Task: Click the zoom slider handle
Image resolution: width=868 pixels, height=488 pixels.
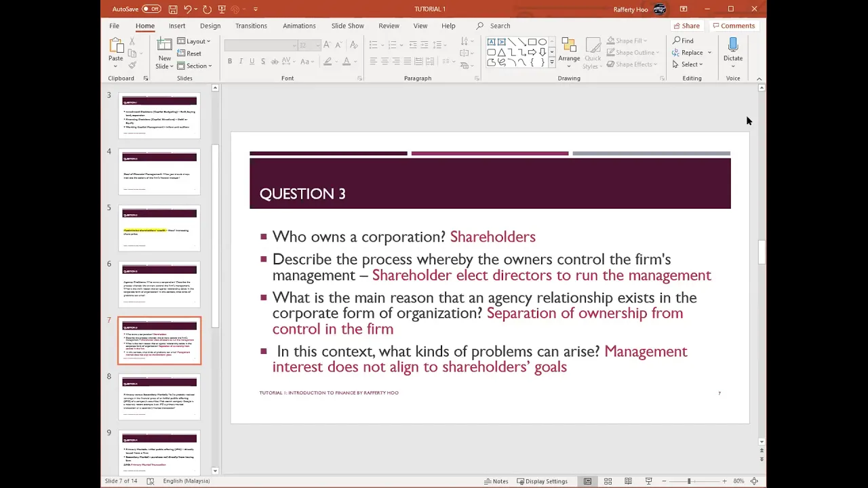Action: (x=689, y=481)
